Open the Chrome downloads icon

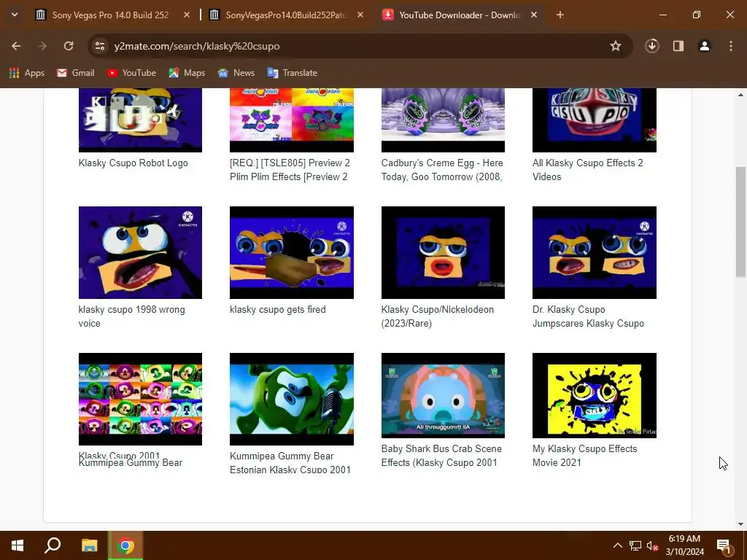tap(651, 46)
